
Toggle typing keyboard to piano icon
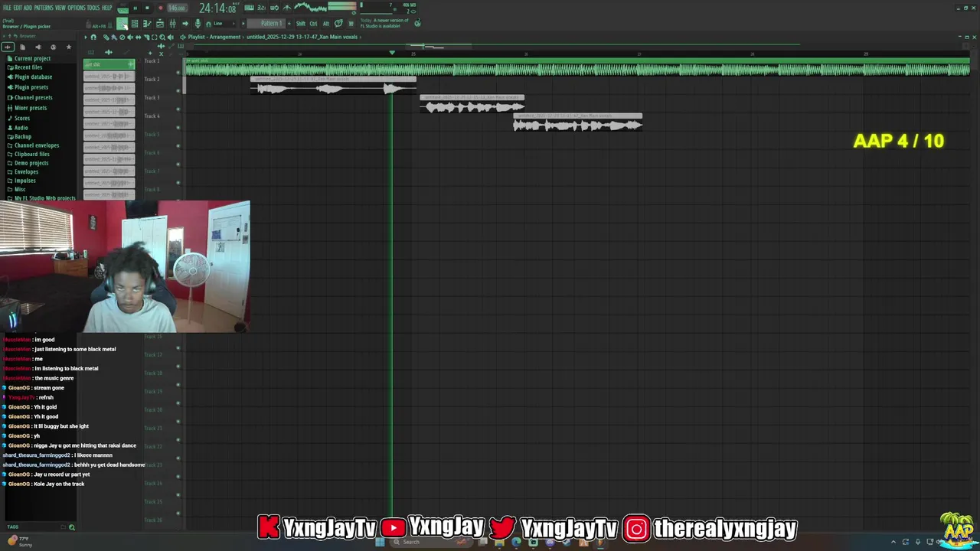pyautogui.click(x=249, y=8)
